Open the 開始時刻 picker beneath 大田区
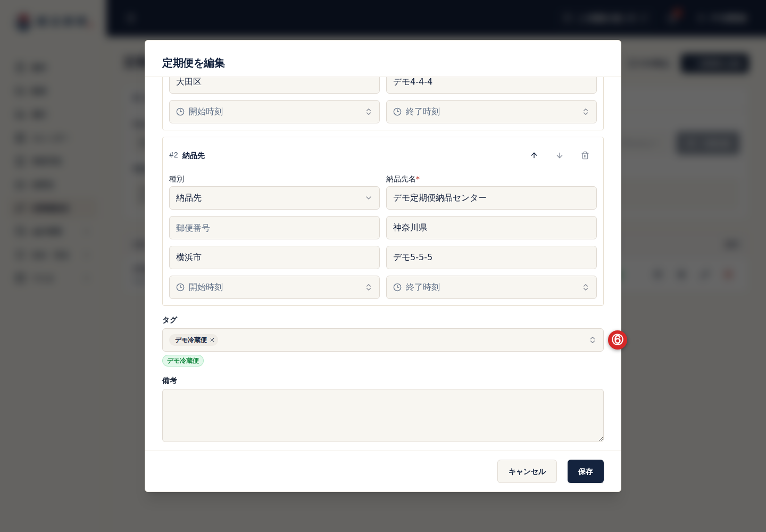 274,112
